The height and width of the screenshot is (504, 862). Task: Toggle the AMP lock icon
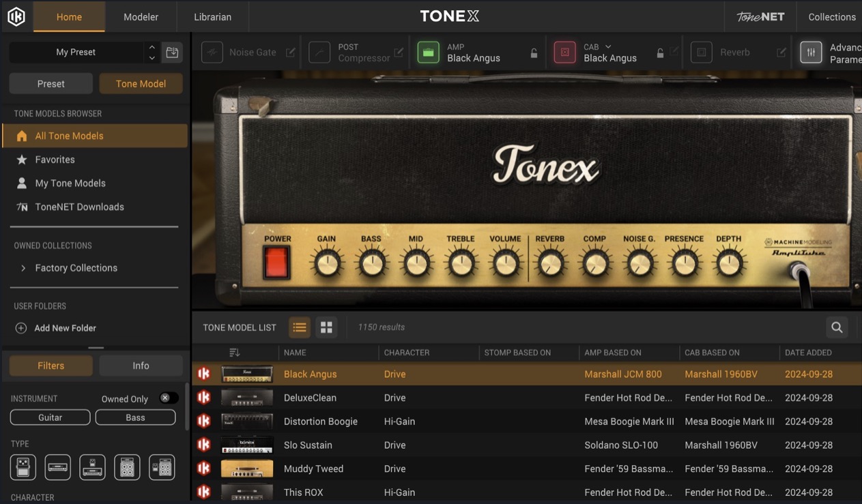[x=534, y=53]
